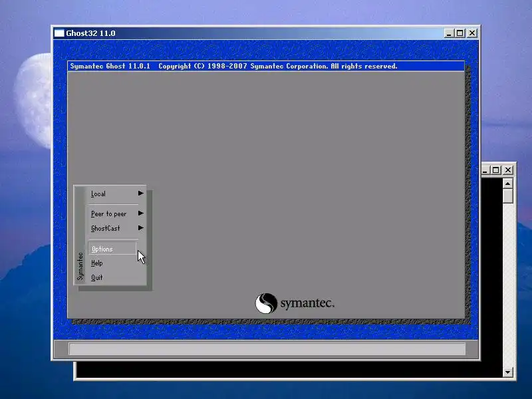Click the vertical Symantec label in menu
532x399 pixels.
pyautogui.click(x=80, y=267)
